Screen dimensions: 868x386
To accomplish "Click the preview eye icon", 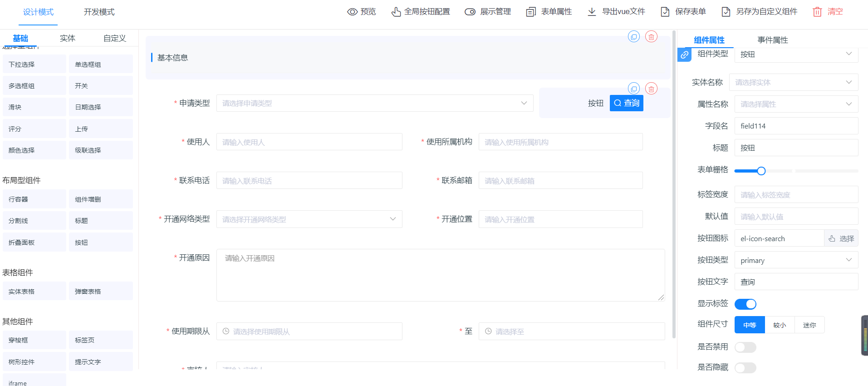I will (x=352, y=12).
